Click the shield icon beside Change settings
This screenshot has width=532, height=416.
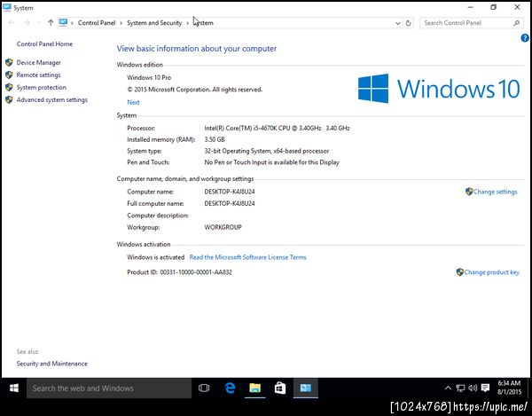[469, 192]
